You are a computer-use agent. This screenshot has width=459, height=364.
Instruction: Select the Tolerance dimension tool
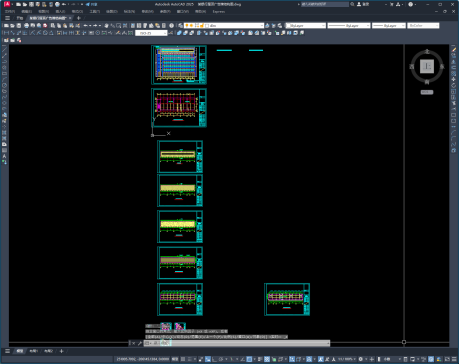(x=91, y=33)
